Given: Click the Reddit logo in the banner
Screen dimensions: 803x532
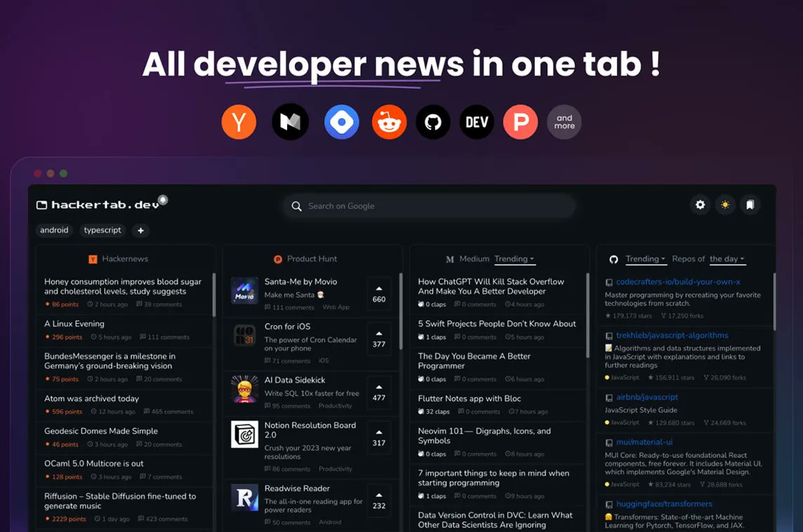Looking at the screenshot, I should pyautogui.click(x=389, y=122).
